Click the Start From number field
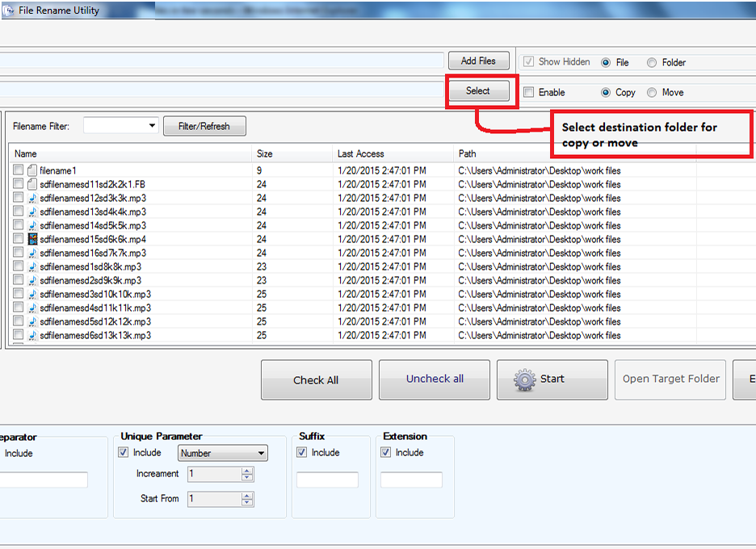756x549 pixels. point(215,499)
